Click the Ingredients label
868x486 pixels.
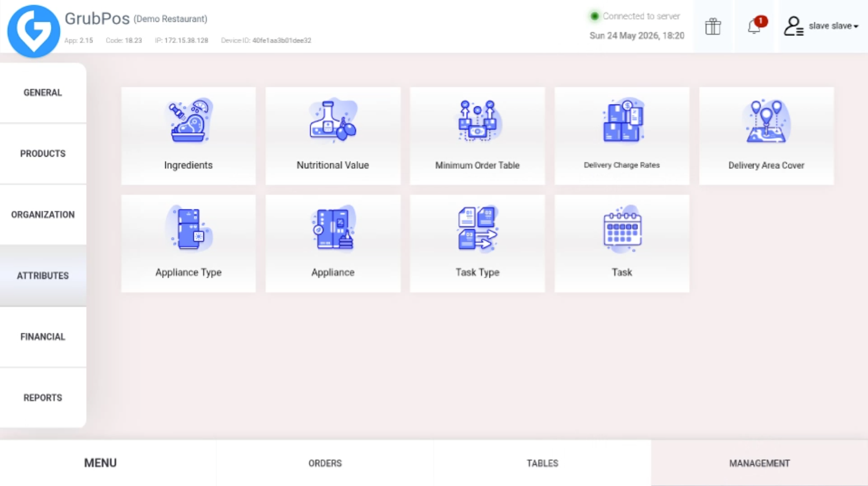point(189,166)
